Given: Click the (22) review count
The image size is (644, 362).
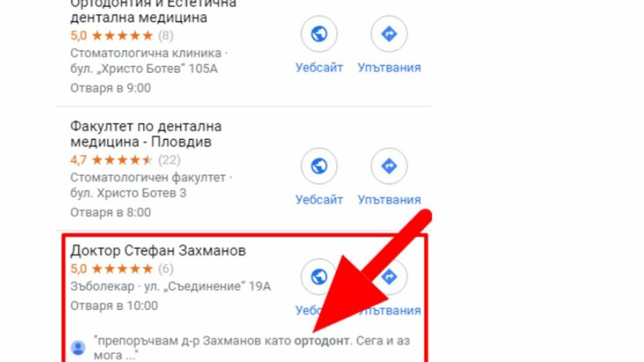Looking at the screenshot, I should [x=169, y=160].
